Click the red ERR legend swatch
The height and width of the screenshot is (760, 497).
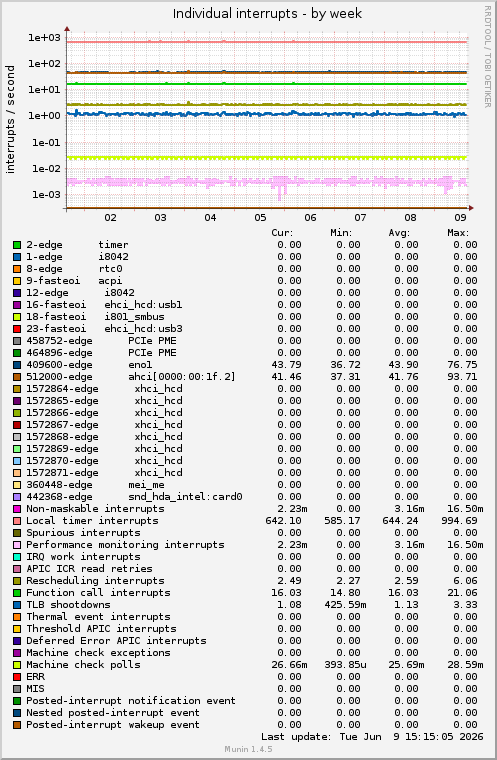[x=17, y=677]
